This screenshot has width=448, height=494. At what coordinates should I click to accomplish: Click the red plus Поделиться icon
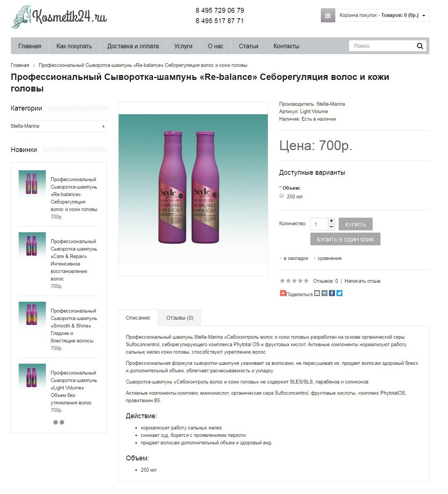(x=283, y=293)
